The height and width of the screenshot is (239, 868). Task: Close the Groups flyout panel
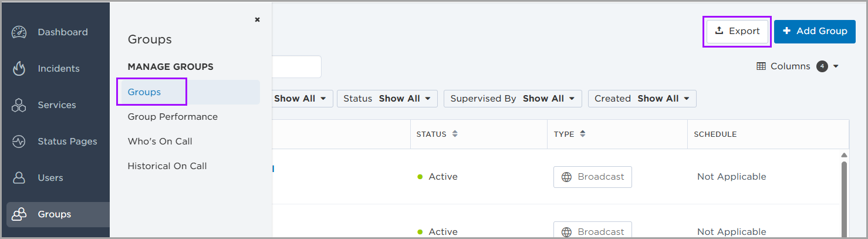click(x=257, y=19)
